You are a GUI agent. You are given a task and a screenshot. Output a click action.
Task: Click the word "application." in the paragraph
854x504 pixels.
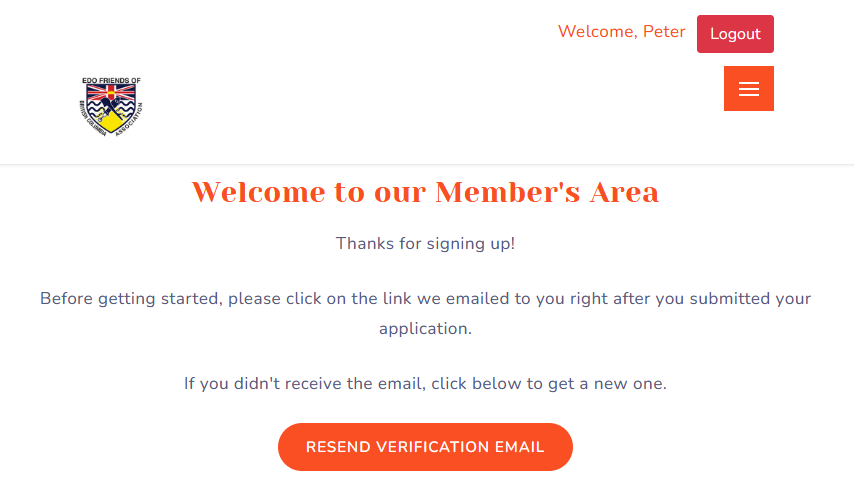425,328
